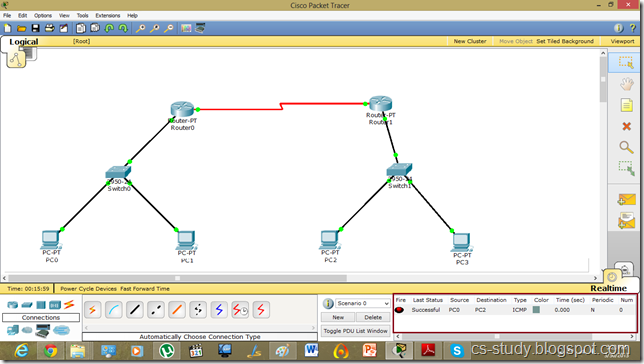Click the PDU color swatch in list
Image resolution: width=644 pixels, height=364 pixels.
pos(536,310)
